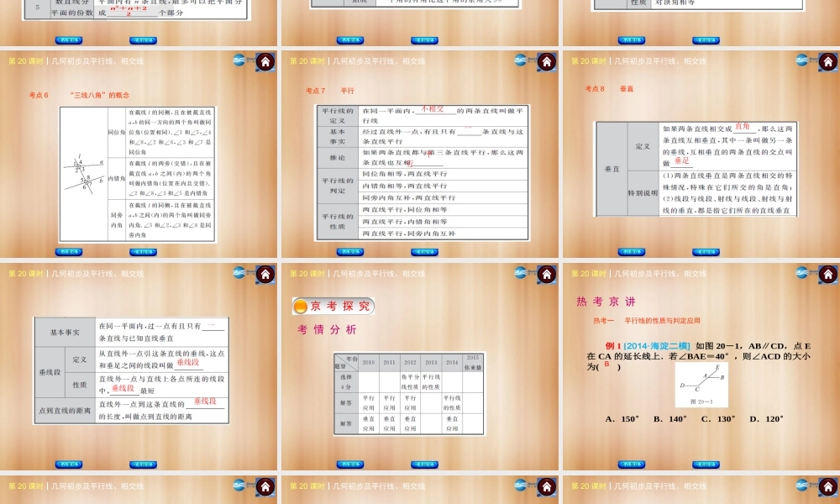Click the 热考一 平行线的性质与判定应用 subtitle
Image resolution: width=840 pixels, height=504 pixels.
coord(647,321)
